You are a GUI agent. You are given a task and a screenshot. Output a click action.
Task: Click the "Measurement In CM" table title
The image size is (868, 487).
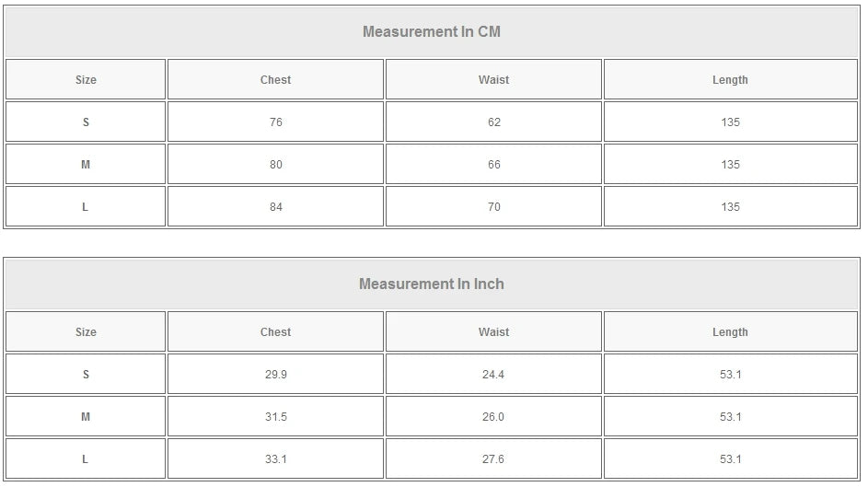pos(431,32)
